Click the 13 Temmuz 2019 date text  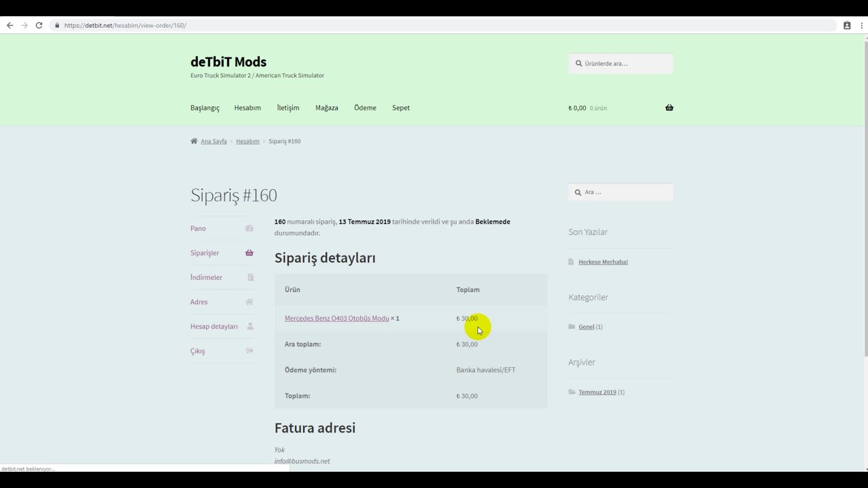click(x=365, y=222)
